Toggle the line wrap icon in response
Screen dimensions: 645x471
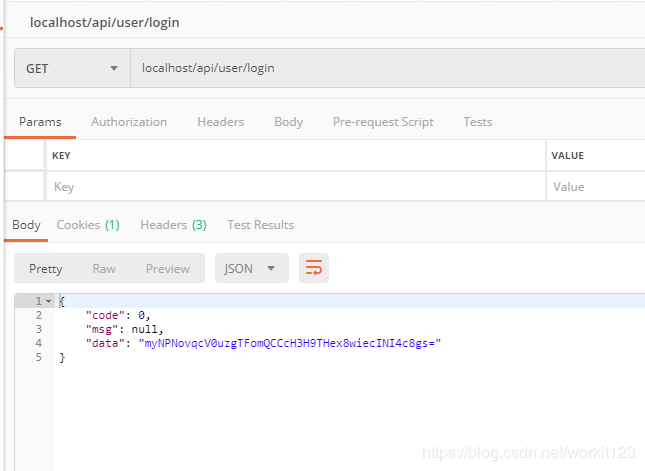tap(314, 268)
